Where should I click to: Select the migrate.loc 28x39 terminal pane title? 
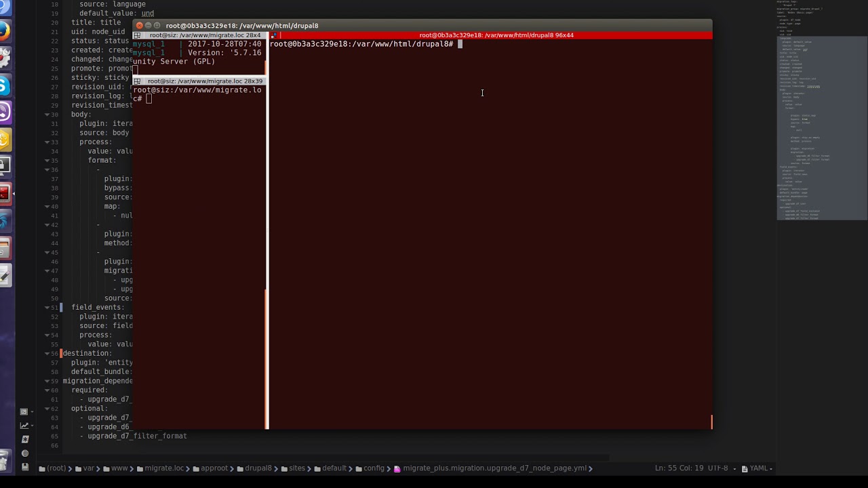point(204,81)
